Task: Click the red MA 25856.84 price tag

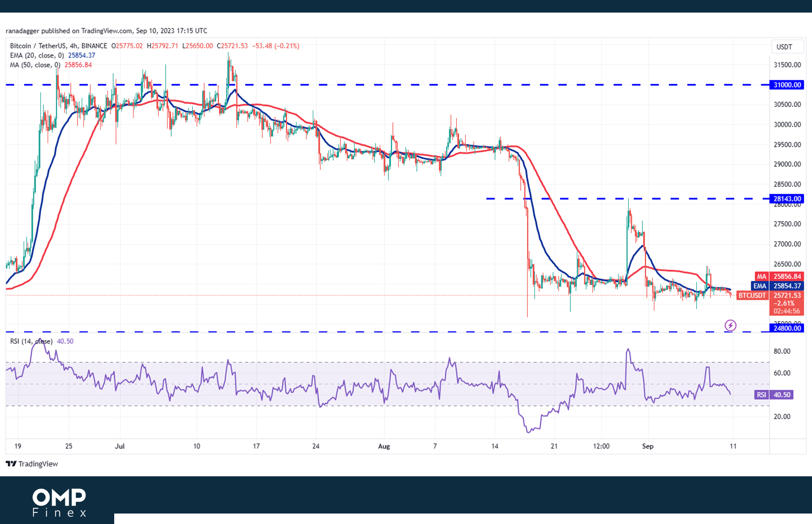Action: (779, 276)
